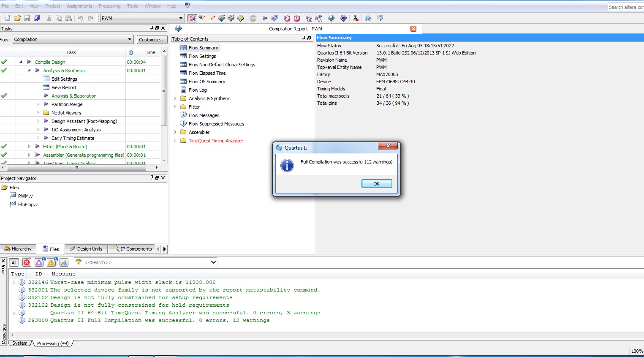Open the Flow Compilation dropdown
Screen dimensions: 644x357
click(130, 39)
